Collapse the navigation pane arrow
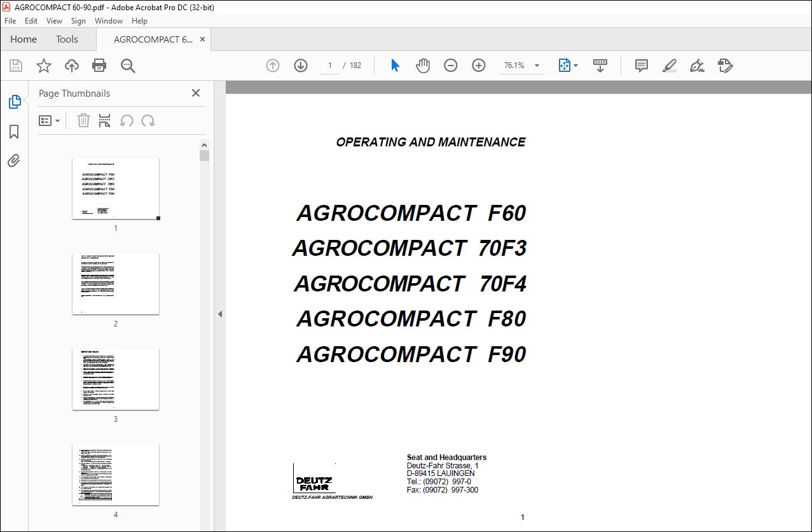The image size is (812, 532). point(220,314)
